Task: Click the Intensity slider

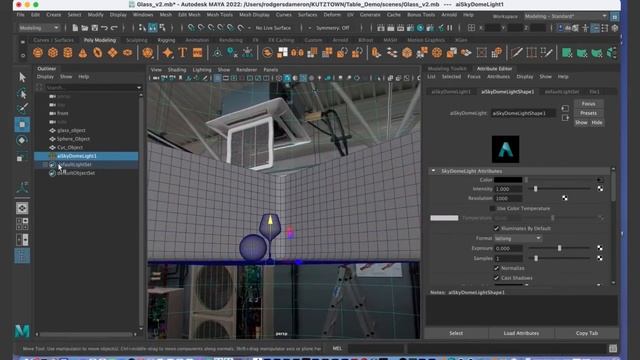Action: click(560, 189)
